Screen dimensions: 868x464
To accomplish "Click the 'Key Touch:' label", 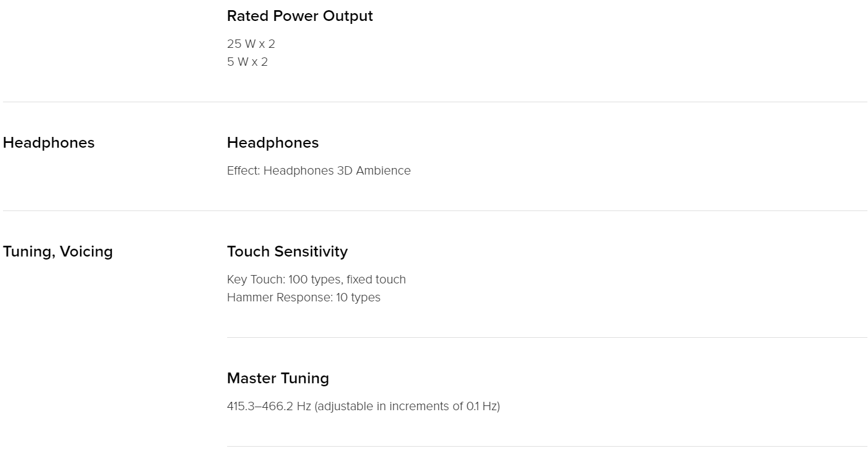I will click(x=256, y=279).
